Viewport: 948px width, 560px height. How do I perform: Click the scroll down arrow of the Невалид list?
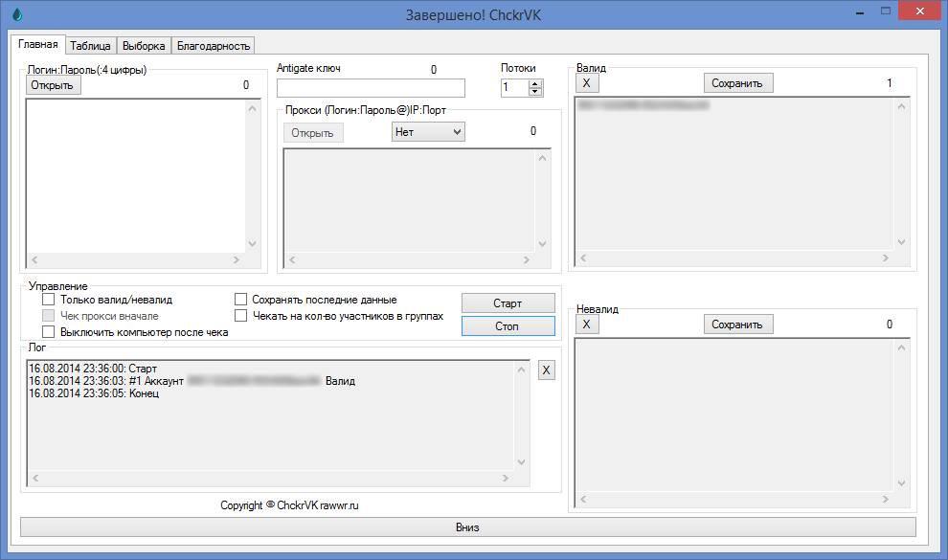901,483
